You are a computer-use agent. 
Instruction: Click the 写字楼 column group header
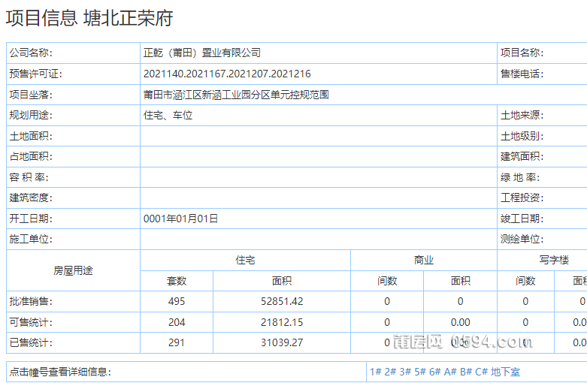pos(554,261)
